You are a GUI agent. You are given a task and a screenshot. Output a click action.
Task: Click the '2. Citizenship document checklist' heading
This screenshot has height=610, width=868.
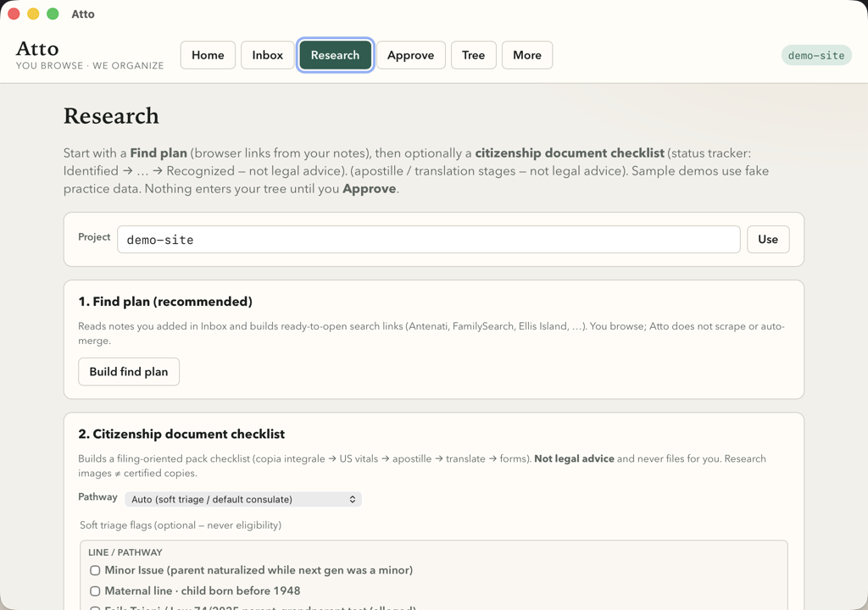point(181,434)
